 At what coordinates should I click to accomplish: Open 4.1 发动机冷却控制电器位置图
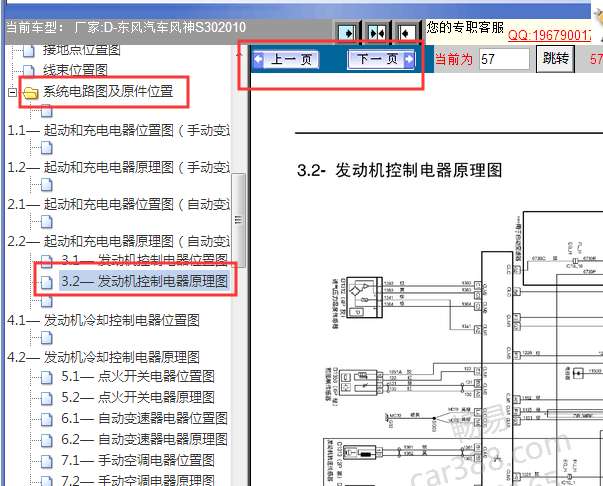point(103,320)
